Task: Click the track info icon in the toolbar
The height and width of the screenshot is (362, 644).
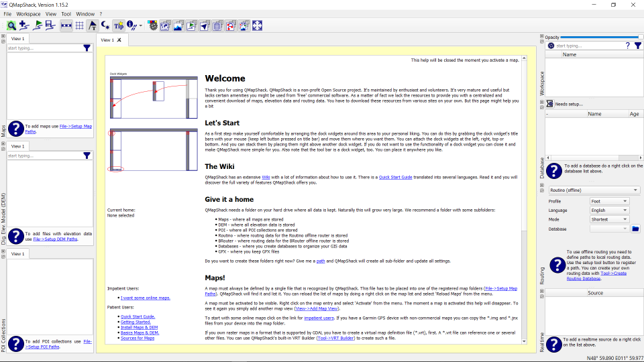Action: (x=131, y=26)
